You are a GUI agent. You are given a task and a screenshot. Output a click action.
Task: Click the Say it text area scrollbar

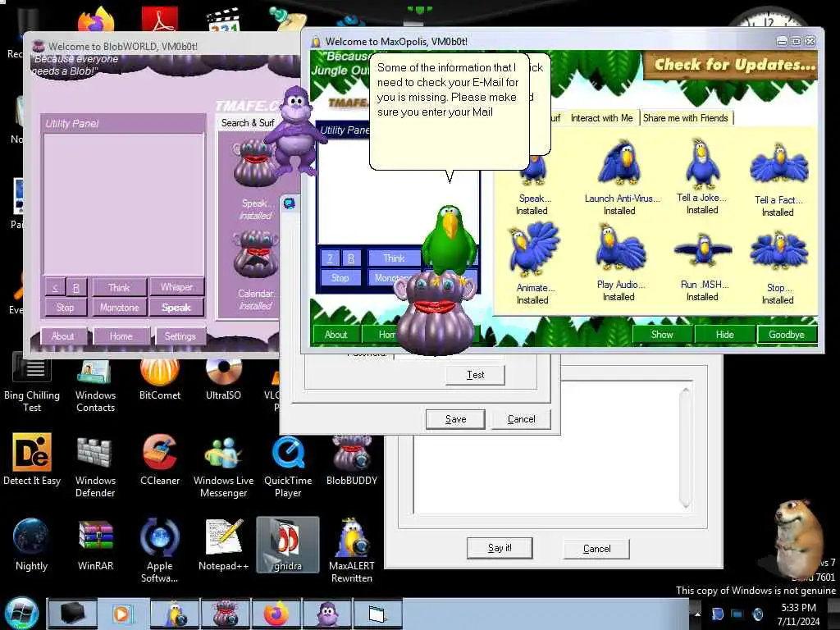(x=685, y=447)
